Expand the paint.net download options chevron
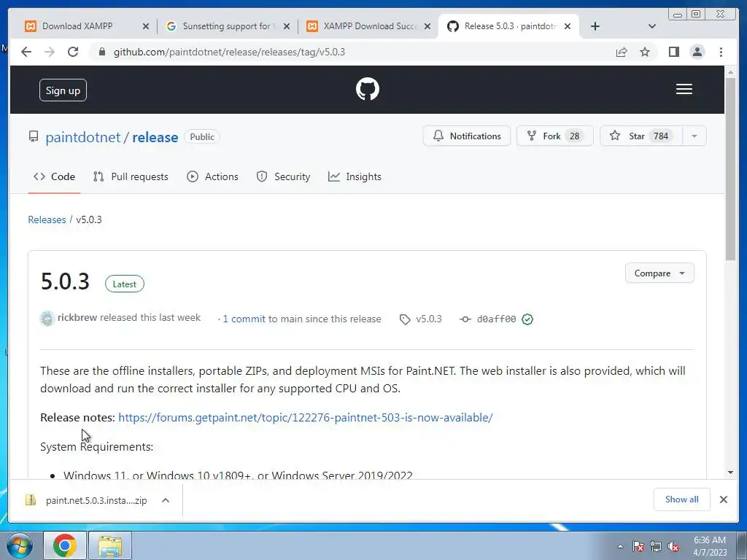 166,500
